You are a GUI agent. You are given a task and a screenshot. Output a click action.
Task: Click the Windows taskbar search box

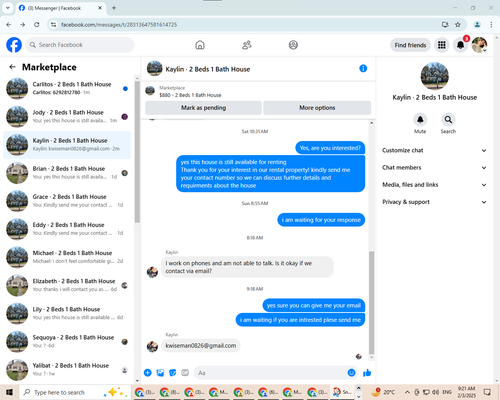pos(74,392)
